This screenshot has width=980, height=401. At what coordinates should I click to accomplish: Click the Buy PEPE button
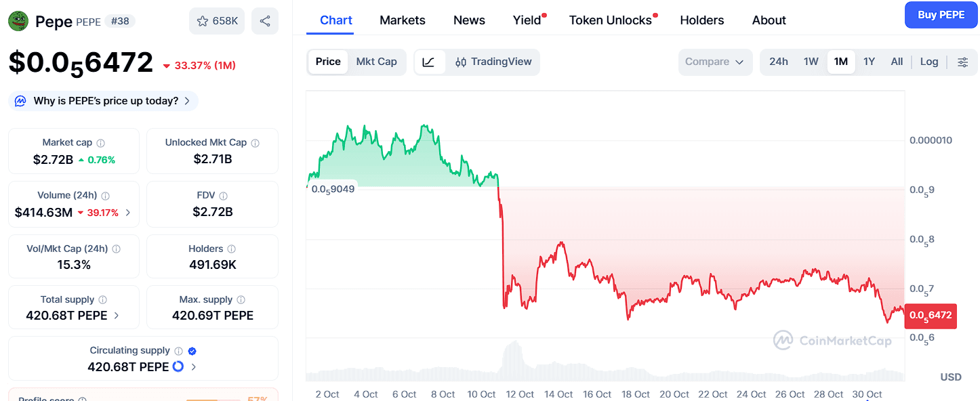tap(941, 15)
